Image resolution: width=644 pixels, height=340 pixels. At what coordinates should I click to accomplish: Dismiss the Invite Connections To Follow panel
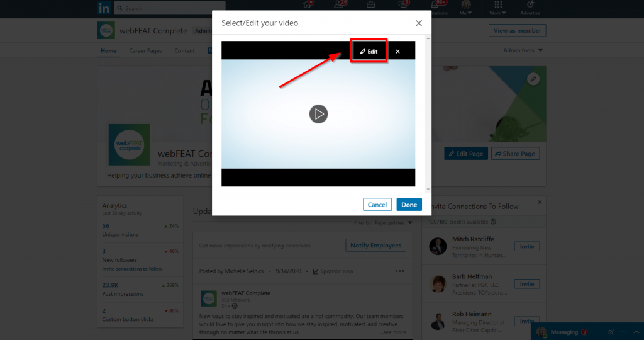point(540,202)
